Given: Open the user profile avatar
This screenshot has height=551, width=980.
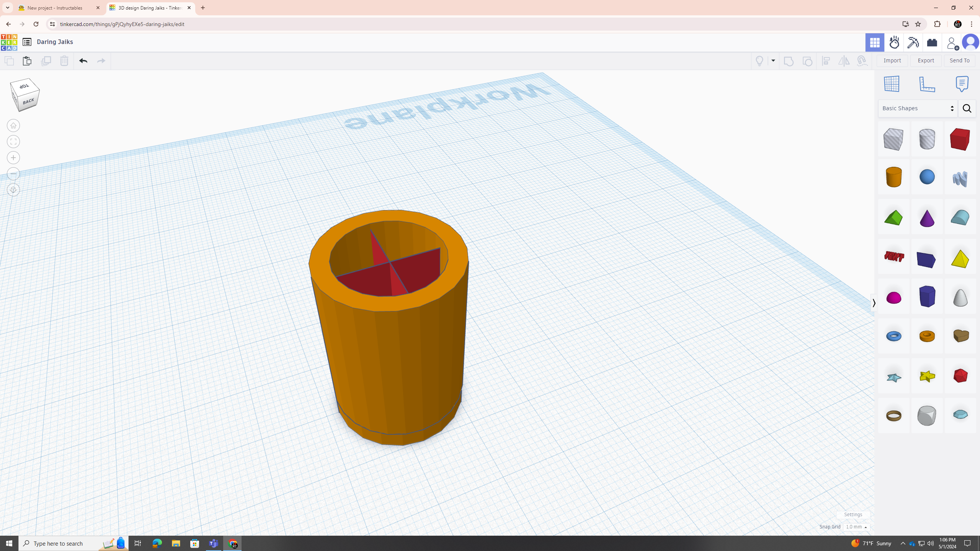Looking at the screenshot, I should 970,42.
